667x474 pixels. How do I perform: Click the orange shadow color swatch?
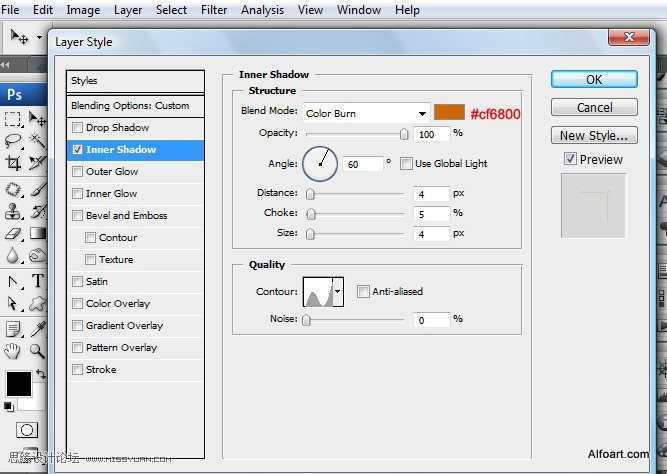click(x=449, y=113)
